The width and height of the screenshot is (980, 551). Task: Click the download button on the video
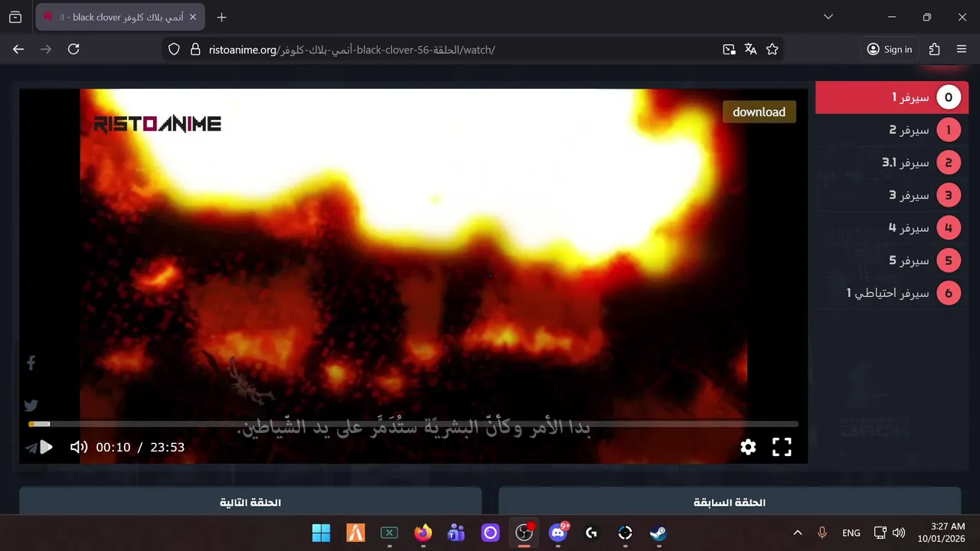click(x=759, y=112)
